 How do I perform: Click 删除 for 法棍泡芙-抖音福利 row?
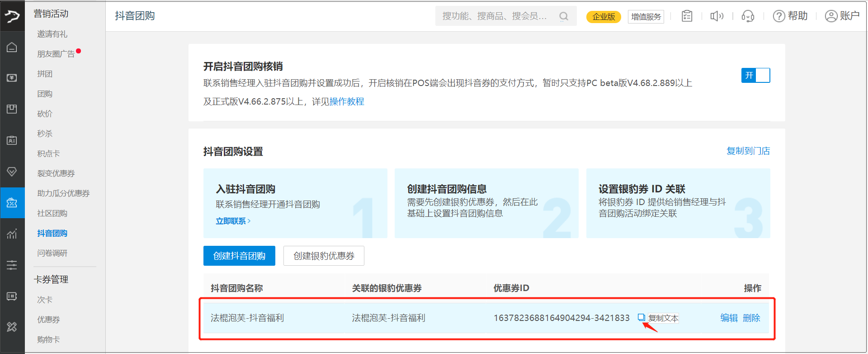pyautogui.click(x=751, y=318)
